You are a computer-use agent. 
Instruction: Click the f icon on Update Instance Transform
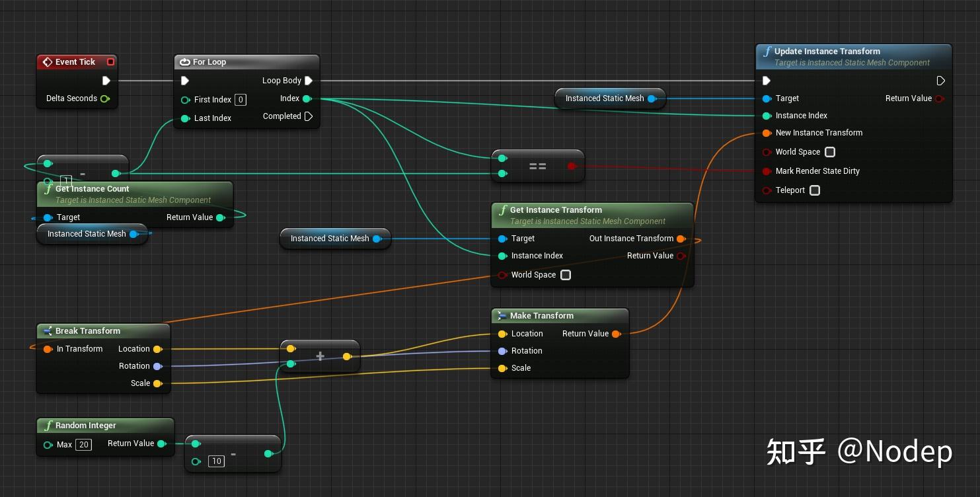pyautogui.click(x=768, y=51)
